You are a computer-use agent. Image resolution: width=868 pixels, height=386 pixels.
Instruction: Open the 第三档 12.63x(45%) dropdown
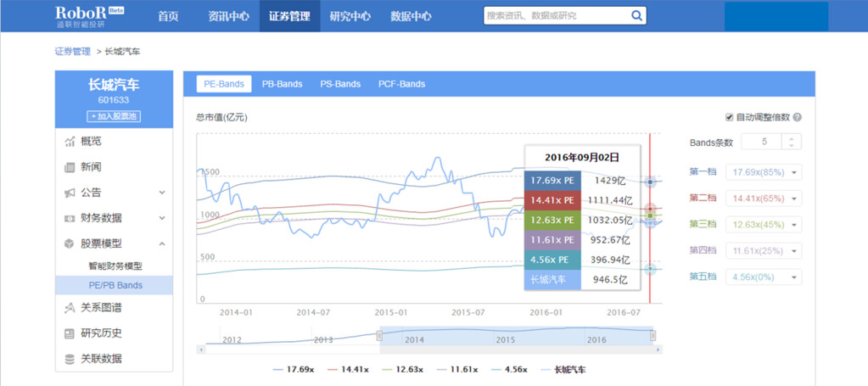tap(764, 224)
